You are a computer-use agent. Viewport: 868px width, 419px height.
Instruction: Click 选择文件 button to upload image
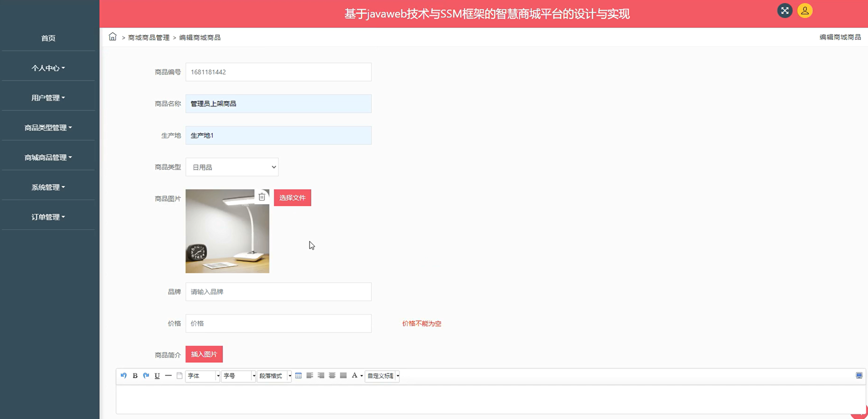(292, 198)
